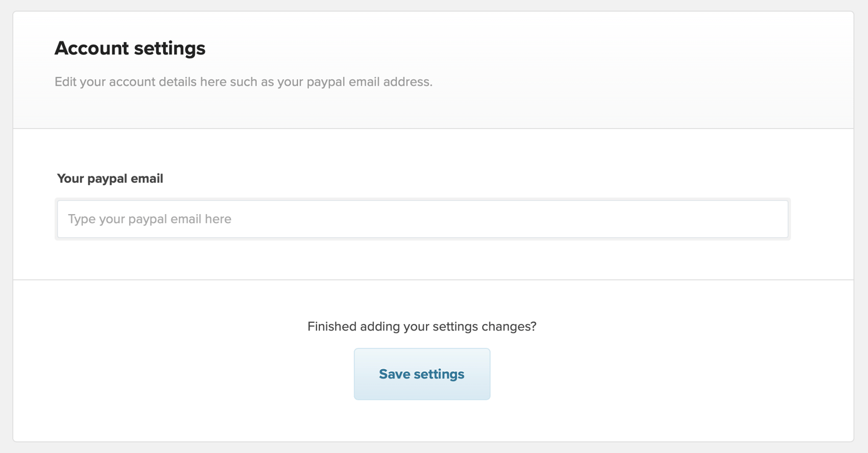Image resolution: width=868 pixels, height=453 pixels.
Task: Place cursor in 'Type your paypal email here' box
Action: tap(422, 219)
